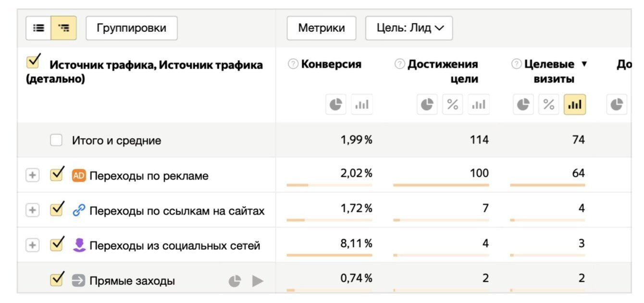The image size is (644, 303).
Task: Sort by the Целевые визиты column
Action: [x=549, y=71]
